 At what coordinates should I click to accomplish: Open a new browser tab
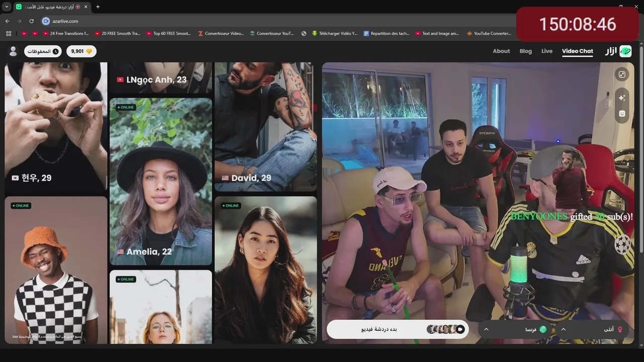pos(98,7)
